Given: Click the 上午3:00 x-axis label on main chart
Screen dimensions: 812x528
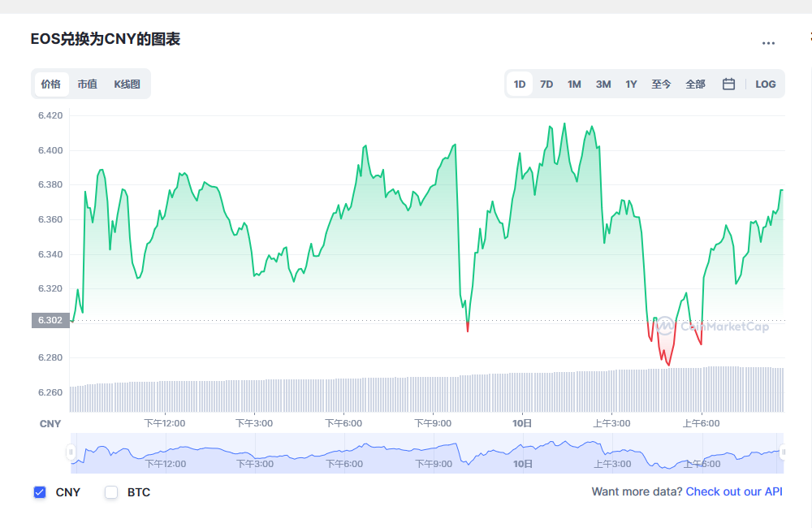Looking at the screenshot, I should (612, 423).
